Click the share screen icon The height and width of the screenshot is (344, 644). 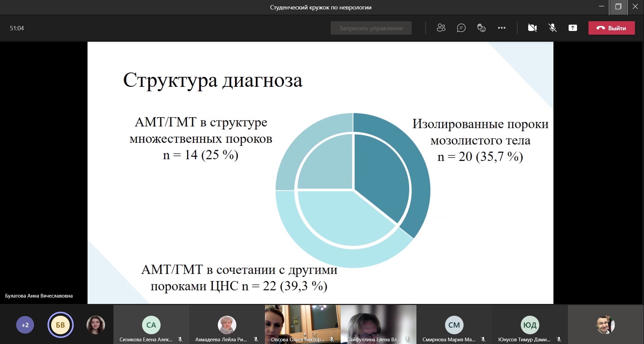coord(573,28)
